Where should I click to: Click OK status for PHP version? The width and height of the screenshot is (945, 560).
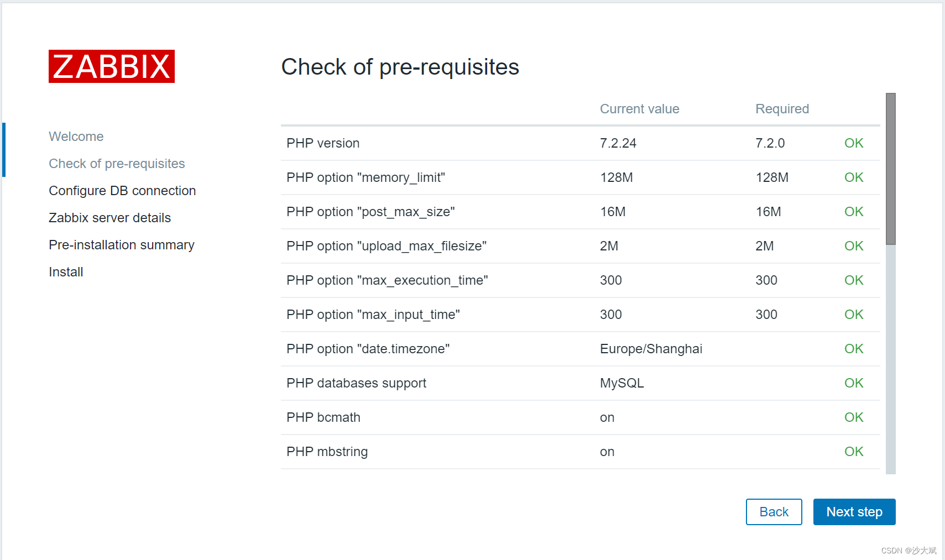(854, 143)
